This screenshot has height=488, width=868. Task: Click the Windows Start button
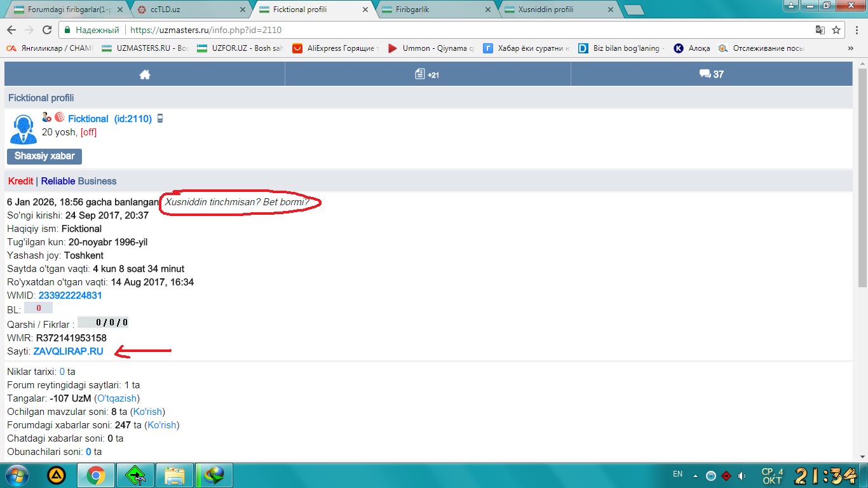(17, 475)
